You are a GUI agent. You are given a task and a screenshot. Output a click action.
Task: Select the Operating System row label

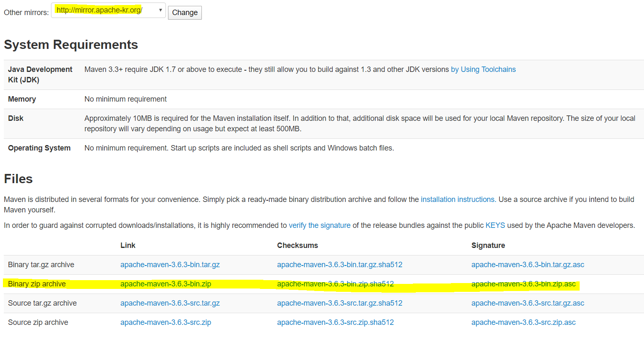(x=39, y=148)
